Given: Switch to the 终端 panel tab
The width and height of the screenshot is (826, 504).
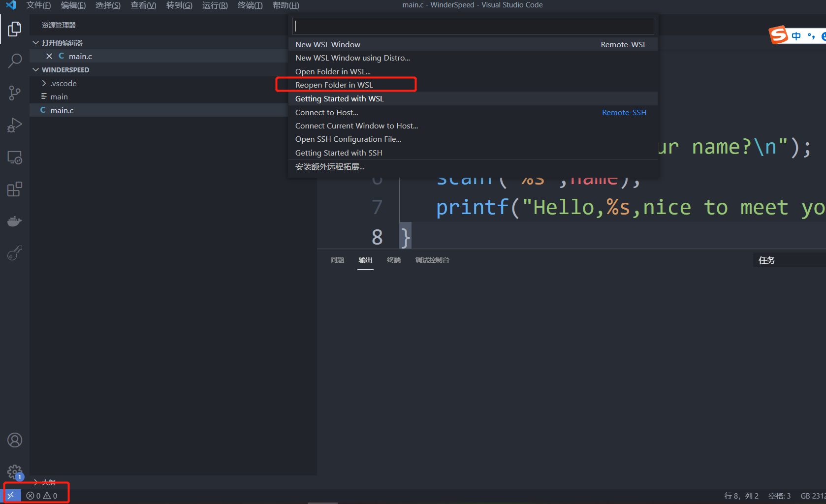Looking at the screenshot, I should (x=393, y=260).
